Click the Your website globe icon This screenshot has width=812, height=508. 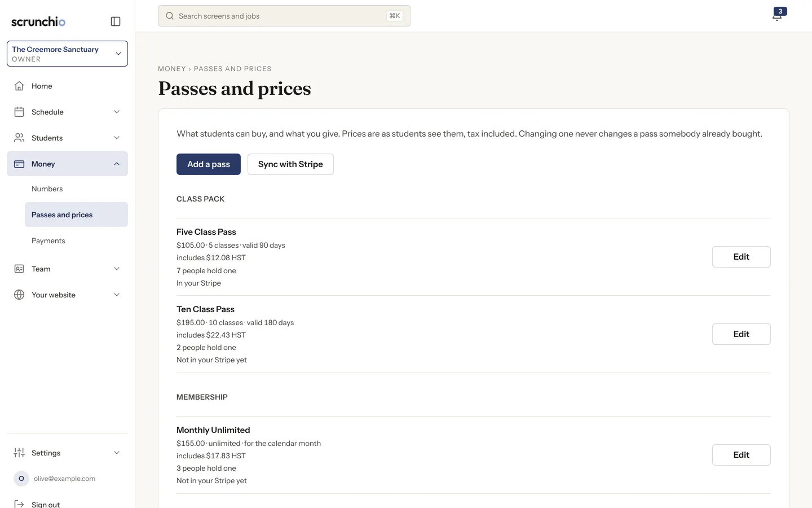point(19,295)
